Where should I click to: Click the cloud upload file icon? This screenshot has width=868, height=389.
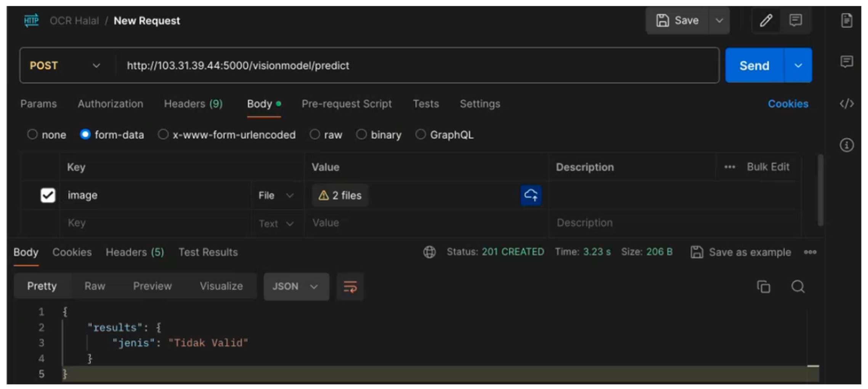(531, 195)
